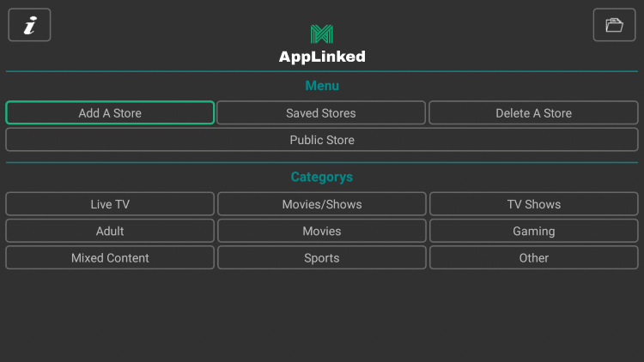644x362 pixels.
Task: Click the Menu heading text
Action: 322,86
